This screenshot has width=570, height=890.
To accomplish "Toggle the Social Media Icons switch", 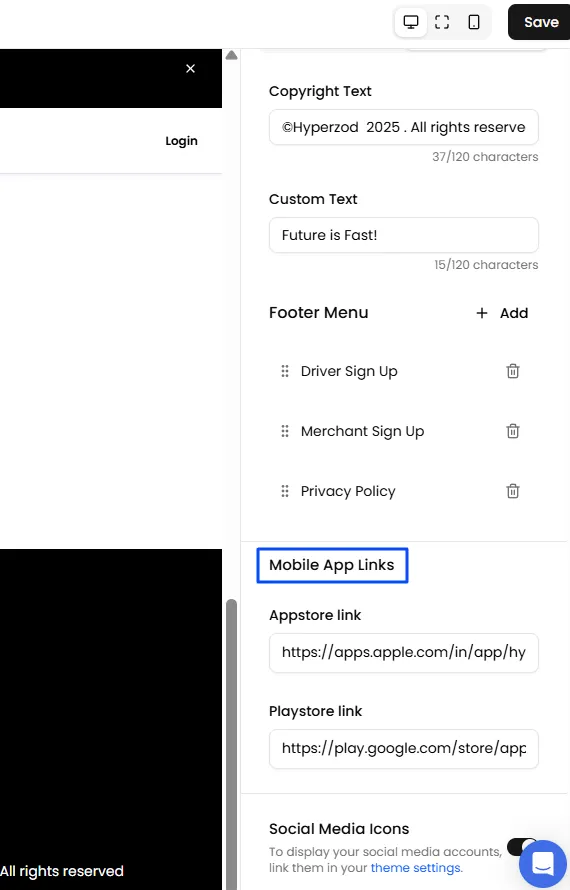I will click(521, 846).
